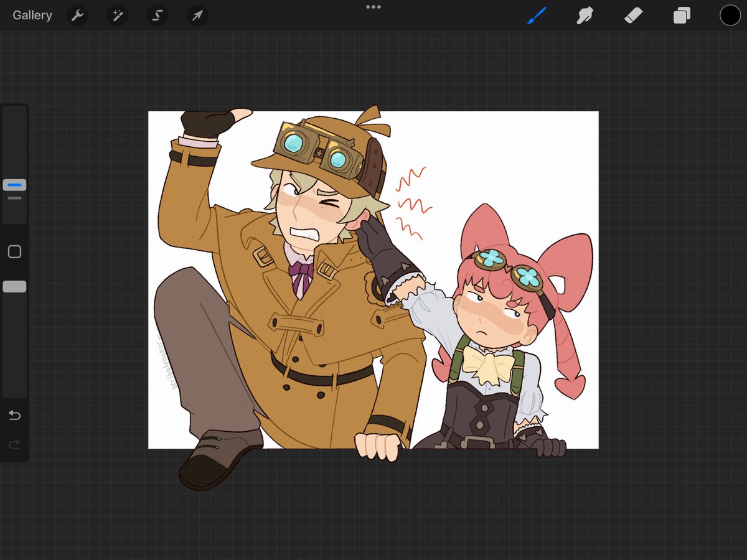Tap the artwork canvas

(374, 280)
